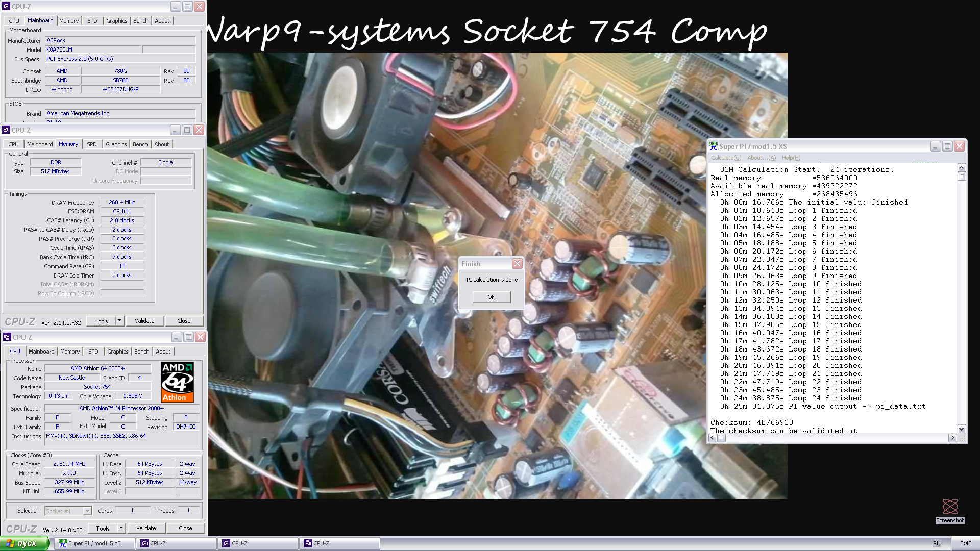Close the Super PI window
The width and height of the screenshot is (980, 551).
pos(960,146)
